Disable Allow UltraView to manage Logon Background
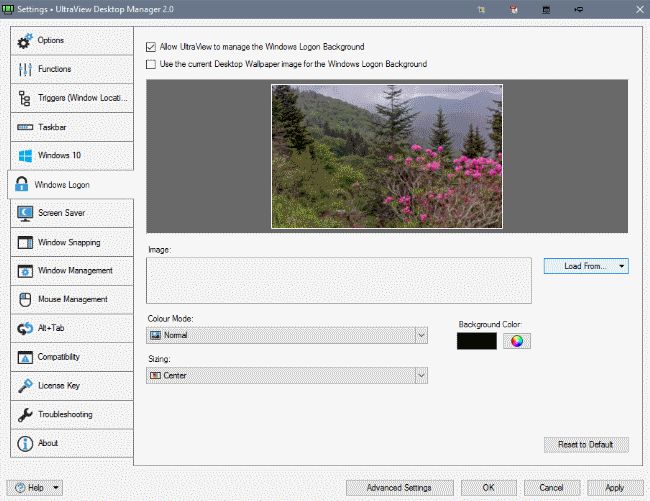The width and height of the screenshot is (650, 501). pyautogui.click(x=151, y=46)
